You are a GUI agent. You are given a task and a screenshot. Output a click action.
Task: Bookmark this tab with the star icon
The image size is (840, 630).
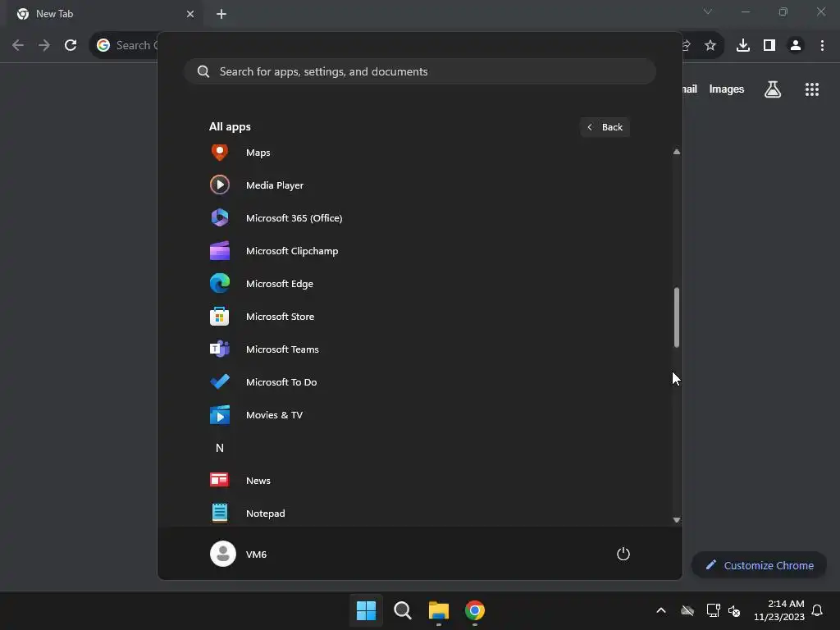coord(710,46)
